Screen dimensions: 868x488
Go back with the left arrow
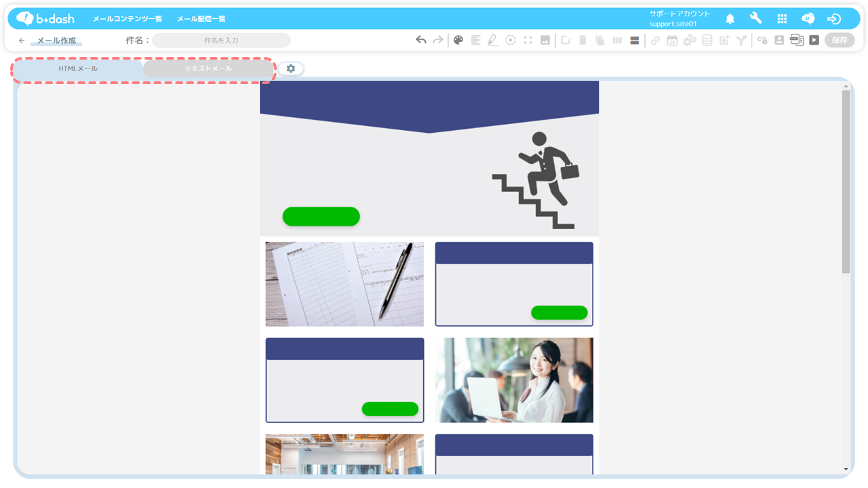(x=22, y=41)
